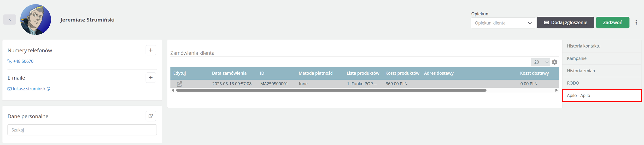Select the RODO tab
644x145 pixels.
point(573,83)
